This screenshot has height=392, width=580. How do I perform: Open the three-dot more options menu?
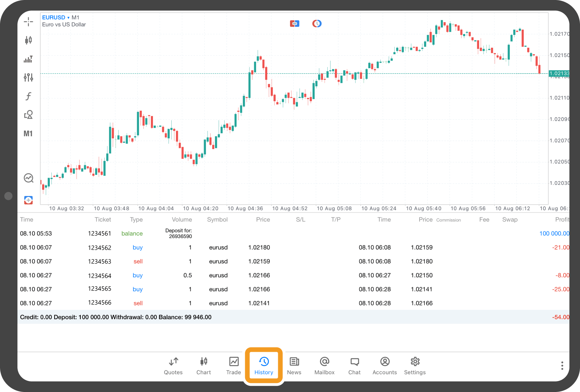(x=562, y=366)
